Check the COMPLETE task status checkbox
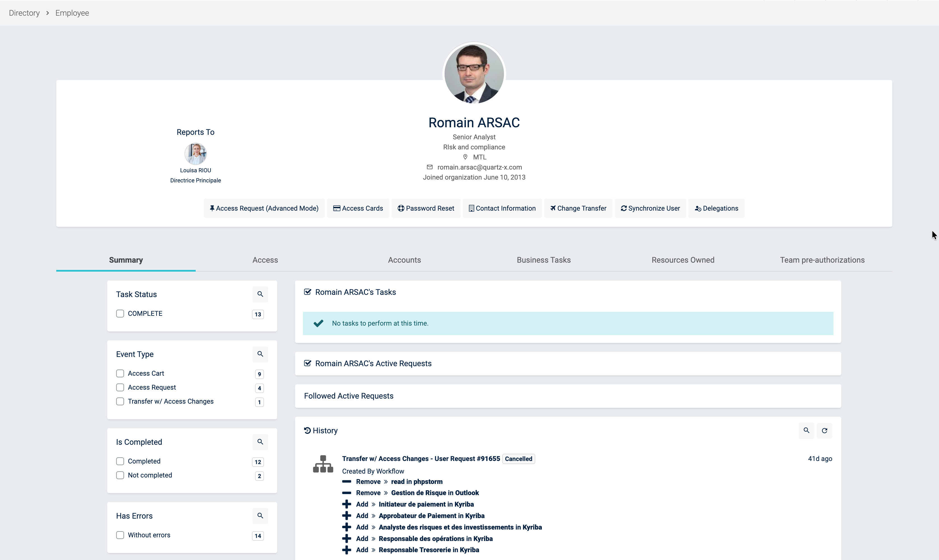 pyautogui.click(x=120, y=314)
